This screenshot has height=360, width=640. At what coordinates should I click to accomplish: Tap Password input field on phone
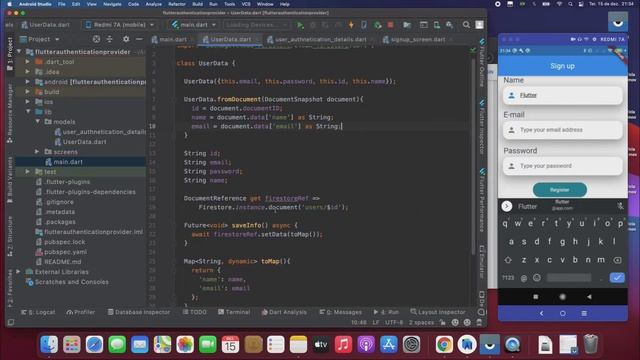pos(562,166)
